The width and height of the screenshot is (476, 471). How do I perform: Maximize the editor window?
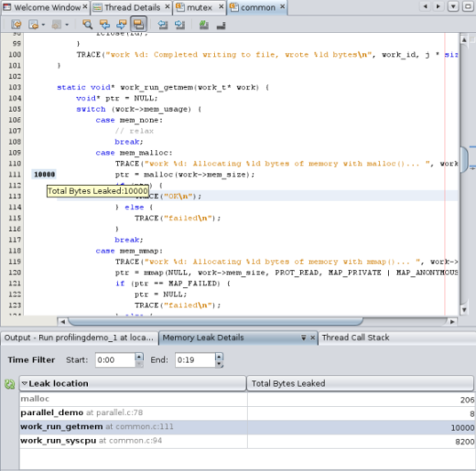click(468, 6)
